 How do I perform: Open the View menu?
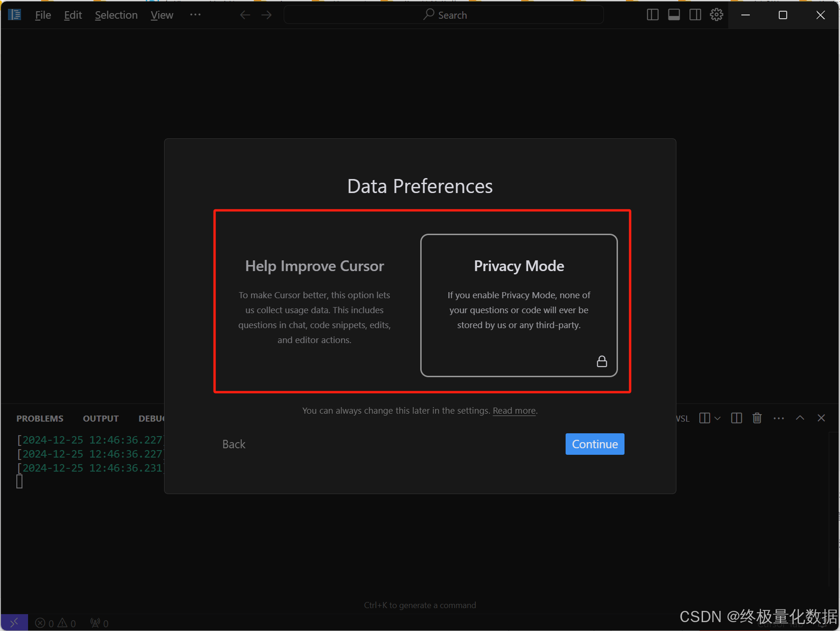pos(162,15)
